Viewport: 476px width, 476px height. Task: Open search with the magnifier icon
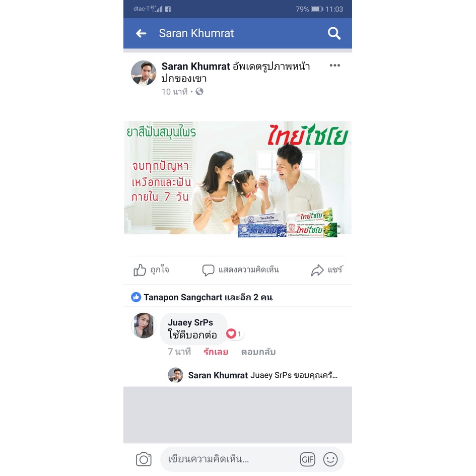point(334,33)
